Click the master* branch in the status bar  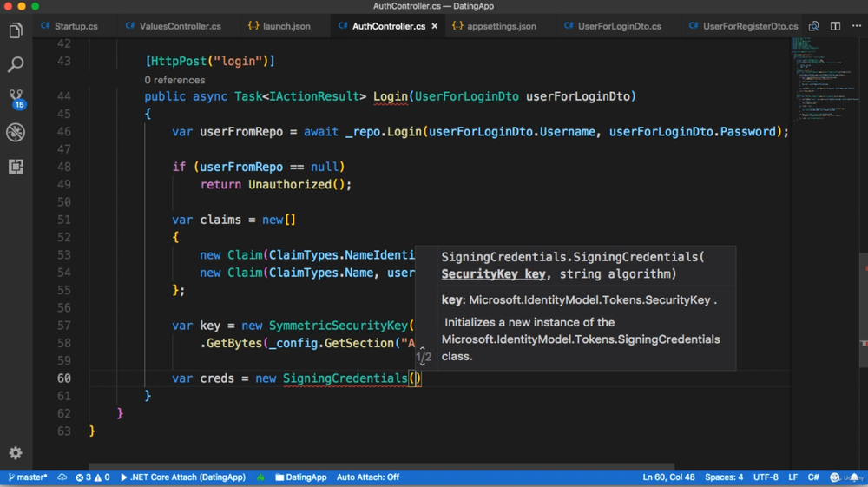pos(28,477)
